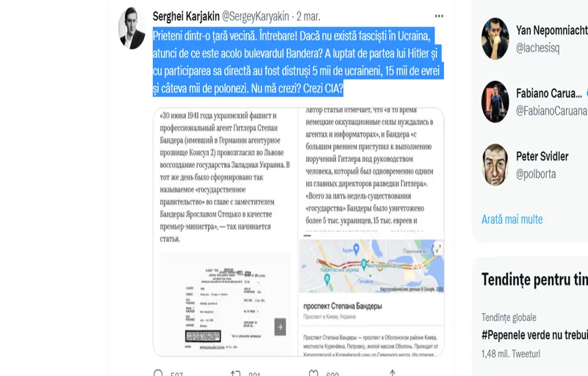Image resolution: width=588 pixels, height=376 pixels.
Task: Click the проспект Степана Бандеры map title
Action: coord(343,306)
